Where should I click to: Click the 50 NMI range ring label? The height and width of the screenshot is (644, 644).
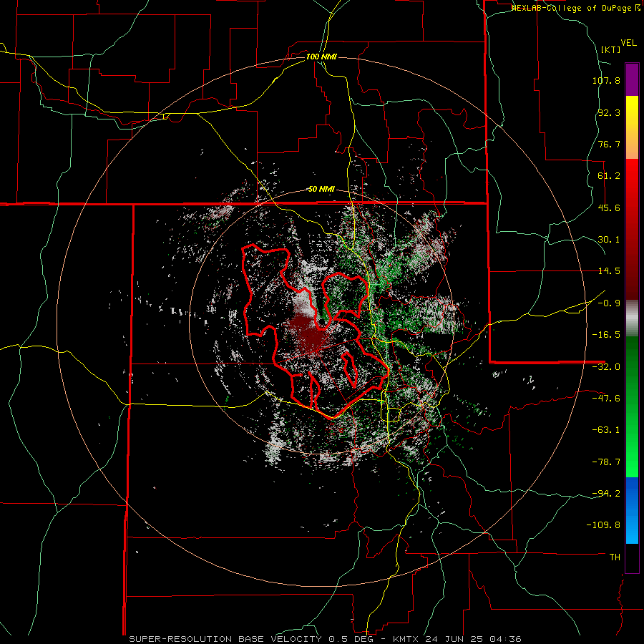pyautogui.click(x=321, y=190)
